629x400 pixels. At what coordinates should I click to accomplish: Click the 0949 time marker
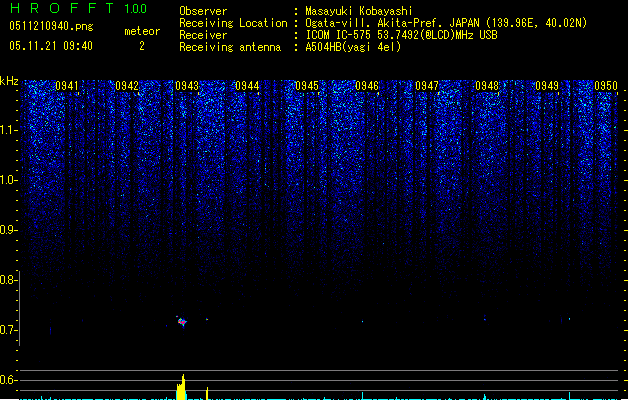click(547, 86)
